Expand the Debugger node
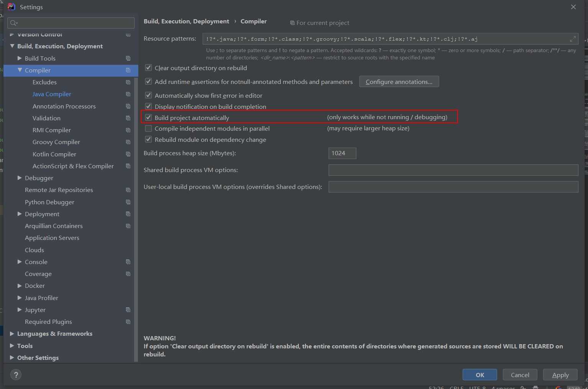 click(x=20, y=178)
